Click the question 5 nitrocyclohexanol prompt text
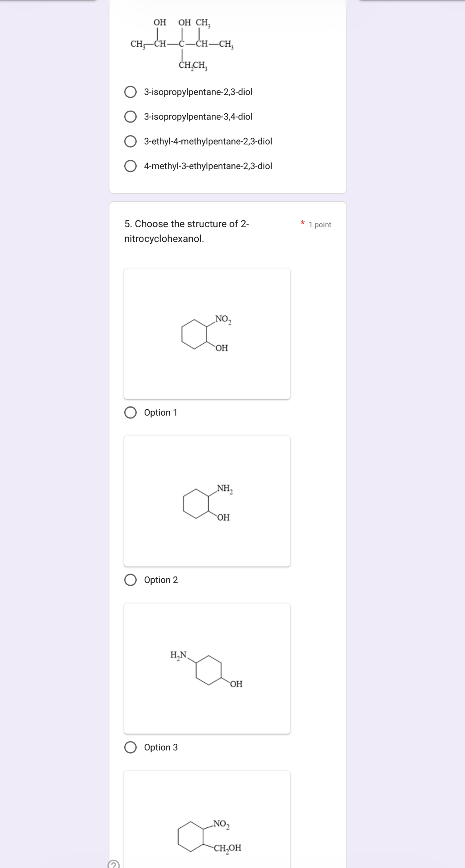 (186, 231)
